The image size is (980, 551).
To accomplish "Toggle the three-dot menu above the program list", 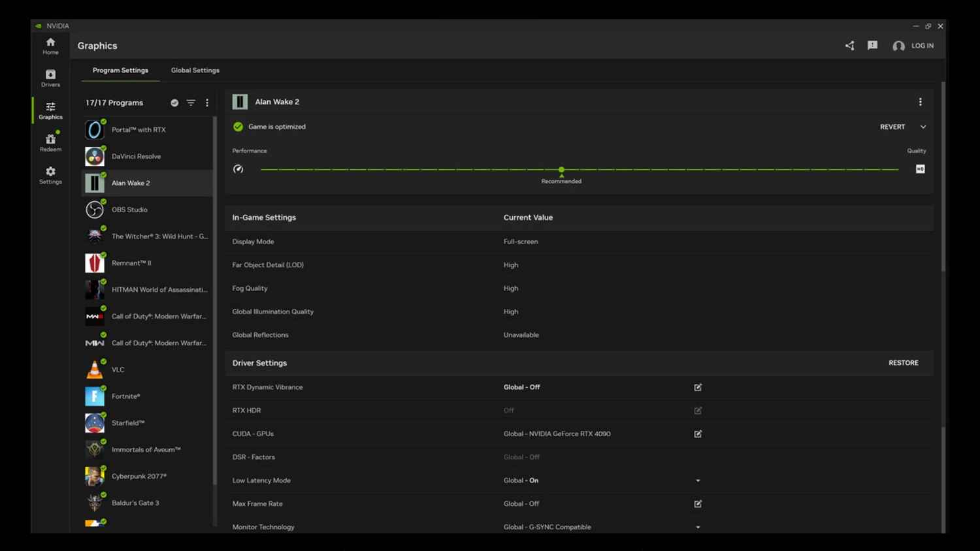I will pos(207,102).
